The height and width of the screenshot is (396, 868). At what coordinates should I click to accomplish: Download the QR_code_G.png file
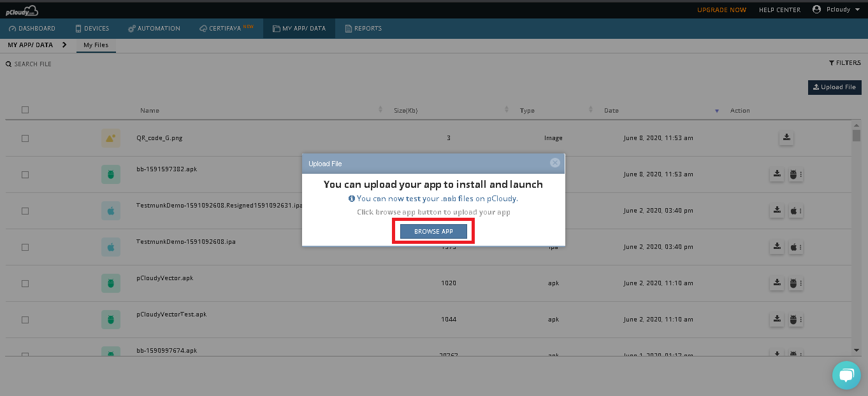[x=786, y=138]
